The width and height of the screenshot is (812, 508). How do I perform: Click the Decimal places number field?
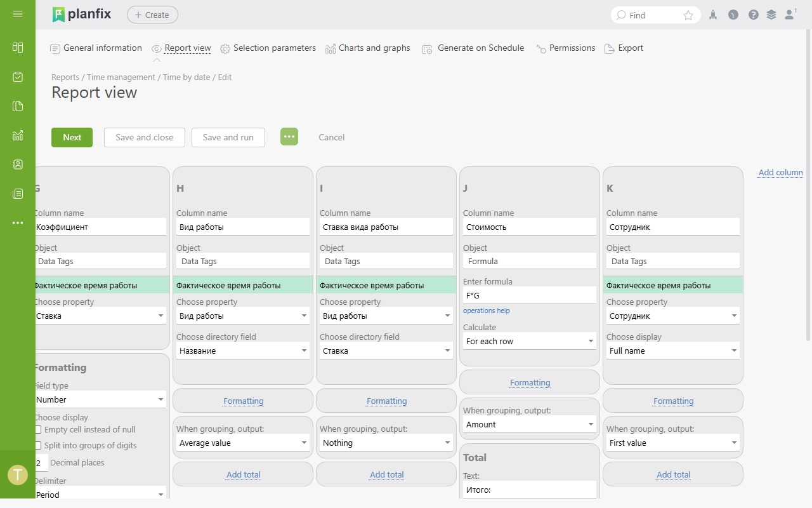[41, 463]
